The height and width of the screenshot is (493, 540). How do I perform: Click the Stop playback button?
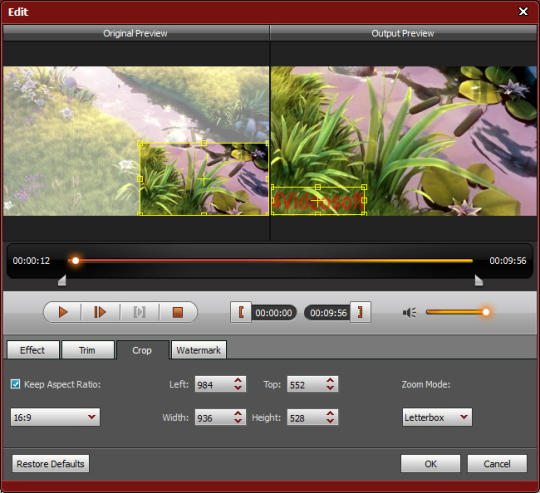[178, 312]
